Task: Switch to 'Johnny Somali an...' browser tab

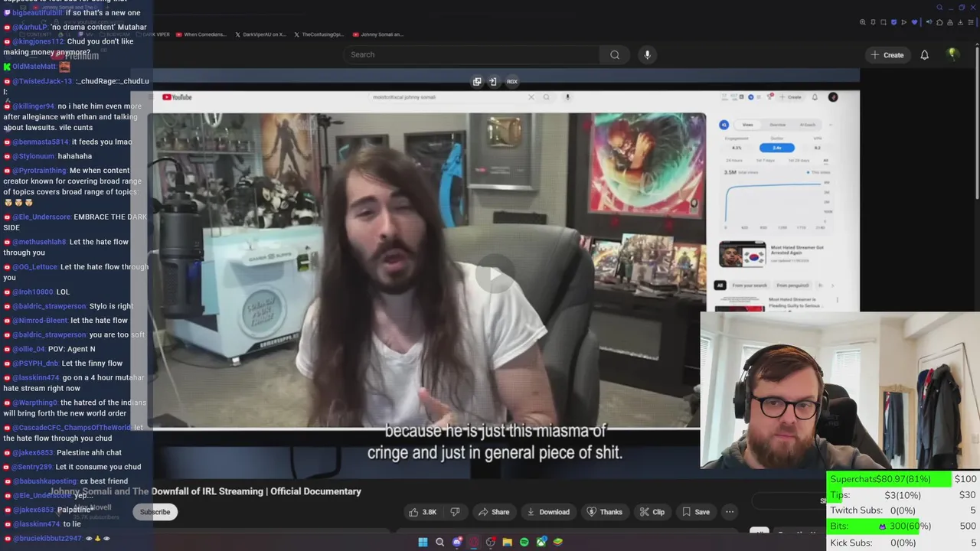Action: pos(378,34)
